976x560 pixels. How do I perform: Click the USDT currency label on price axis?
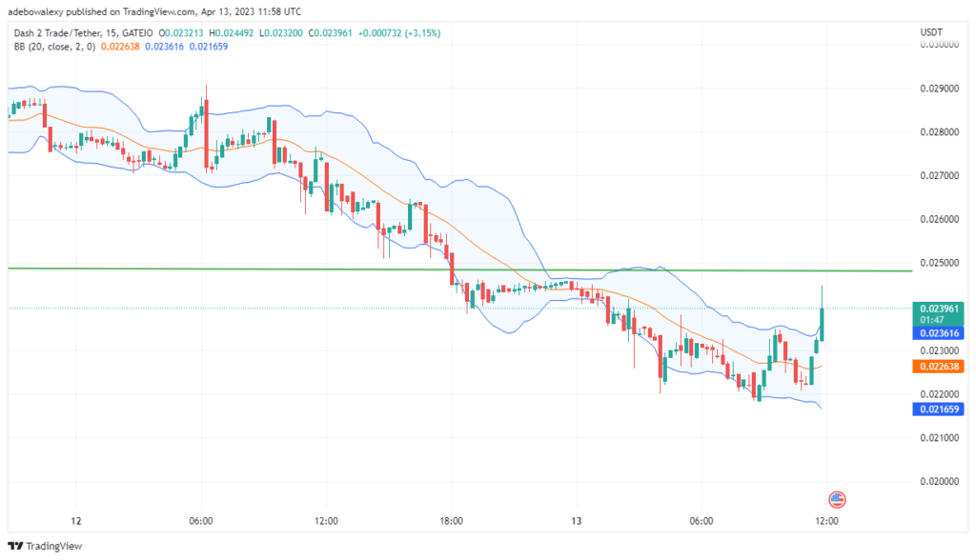click(x=931, y=32)
